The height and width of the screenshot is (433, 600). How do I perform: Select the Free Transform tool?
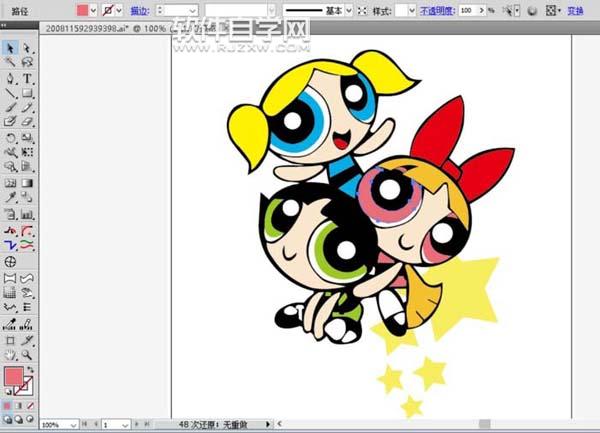click(x=27, y=152)
